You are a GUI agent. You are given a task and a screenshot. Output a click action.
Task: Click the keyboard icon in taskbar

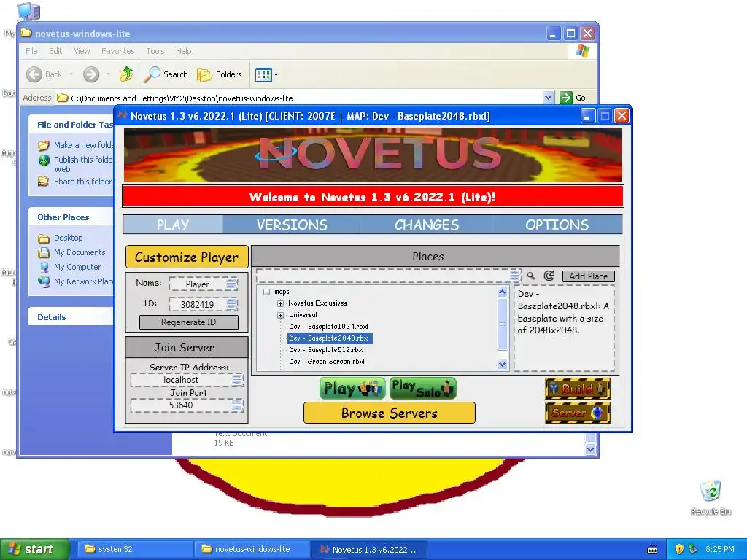tap(653, 550)
